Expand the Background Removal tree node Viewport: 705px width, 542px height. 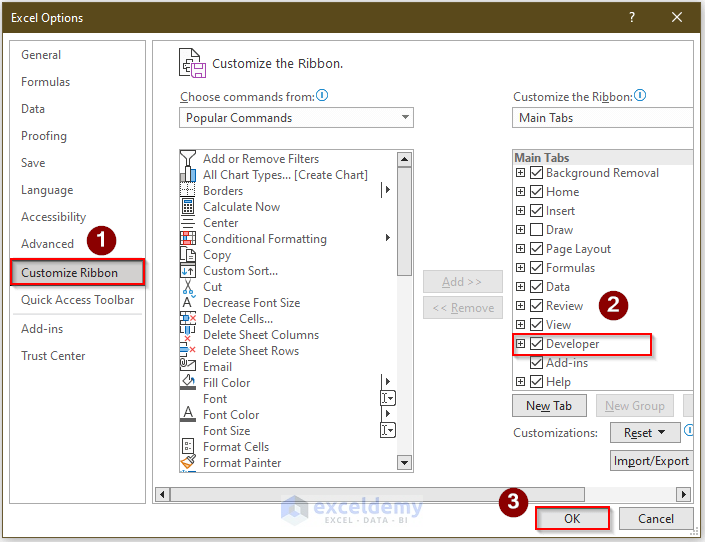[520, 173]
